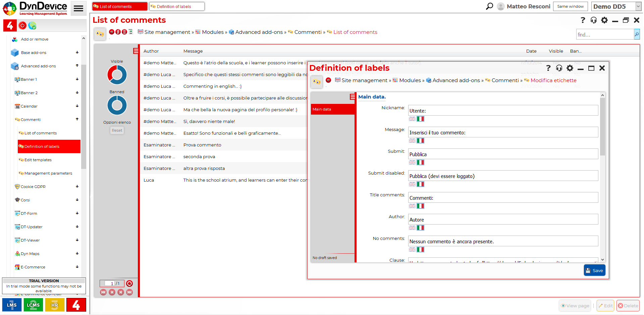Switch to Definition of labels top tab
644x315 pixels.
(177, 6)
